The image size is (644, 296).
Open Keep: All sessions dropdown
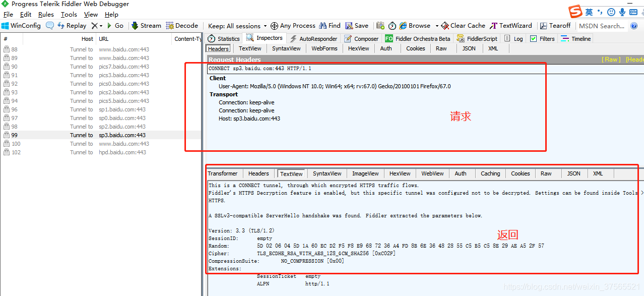[237, 26]
